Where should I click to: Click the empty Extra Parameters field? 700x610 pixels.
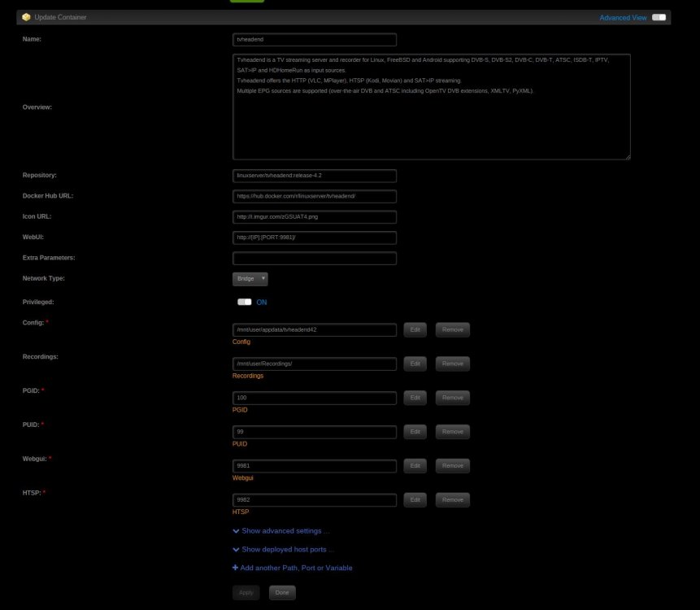point(315,258)
